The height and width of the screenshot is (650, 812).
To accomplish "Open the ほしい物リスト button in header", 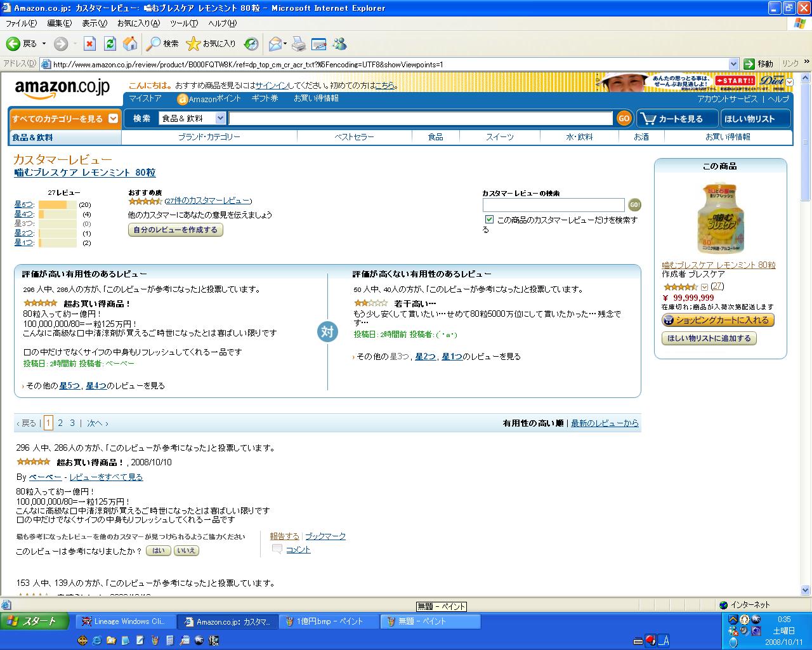I will pyautogui.click(x=756, y=119).
